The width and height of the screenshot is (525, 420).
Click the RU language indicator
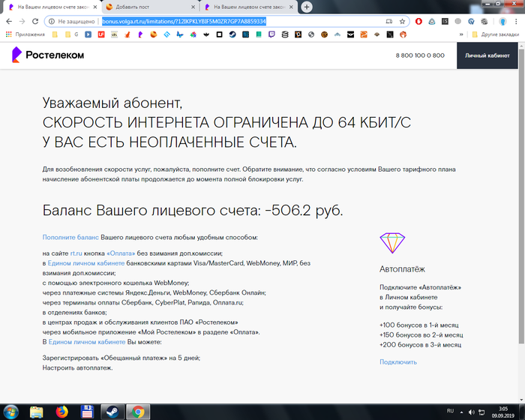(x=450, y=411)
